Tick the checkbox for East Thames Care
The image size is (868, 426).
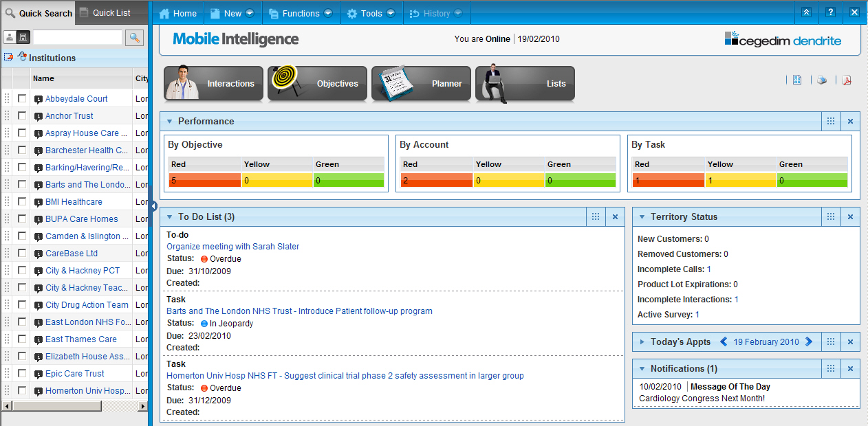point(22,339)
